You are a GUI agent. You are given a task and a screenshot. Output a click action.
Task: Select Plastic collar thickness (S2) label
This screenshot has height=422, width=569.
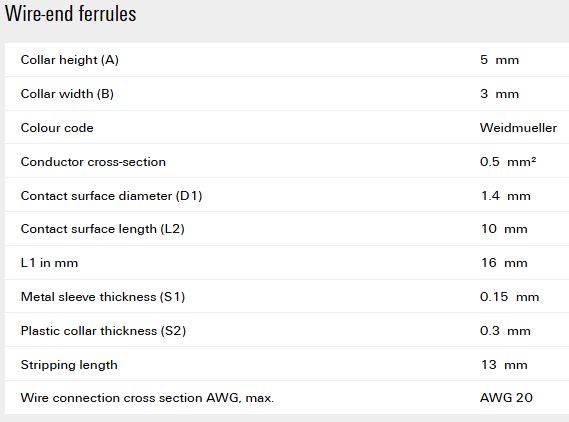[103, 331]
